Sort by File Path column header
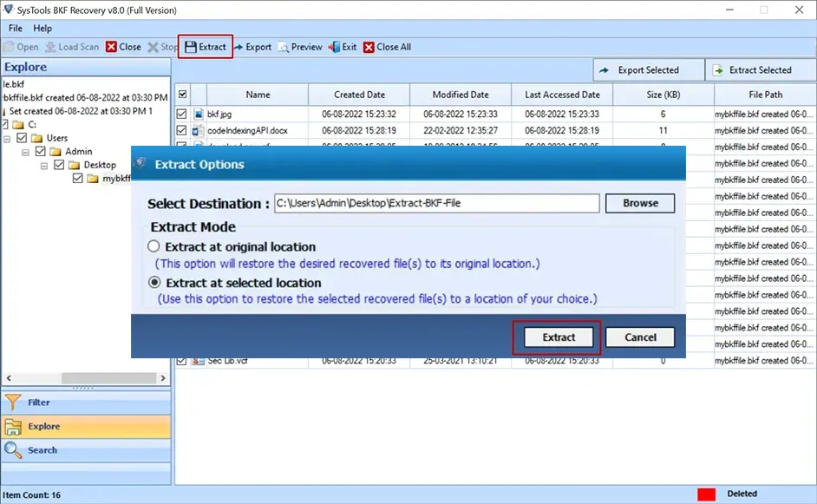 coord(766,95)
